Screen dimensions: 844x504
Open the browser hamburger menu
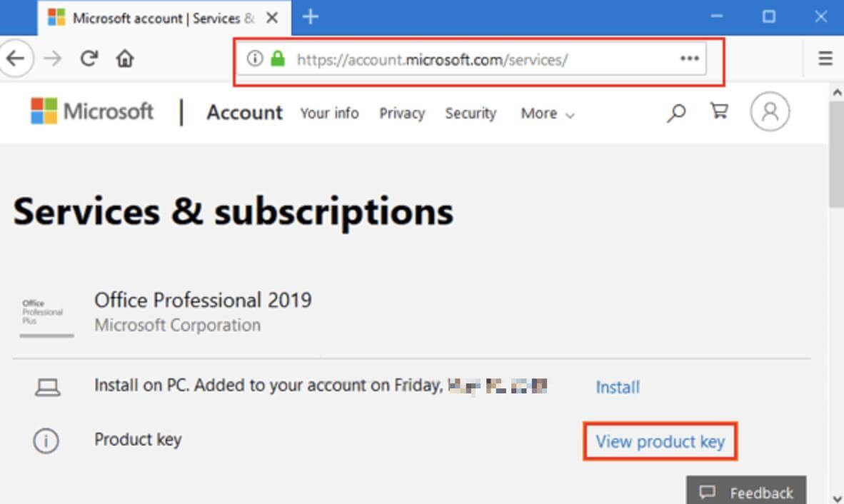point(825,58)
